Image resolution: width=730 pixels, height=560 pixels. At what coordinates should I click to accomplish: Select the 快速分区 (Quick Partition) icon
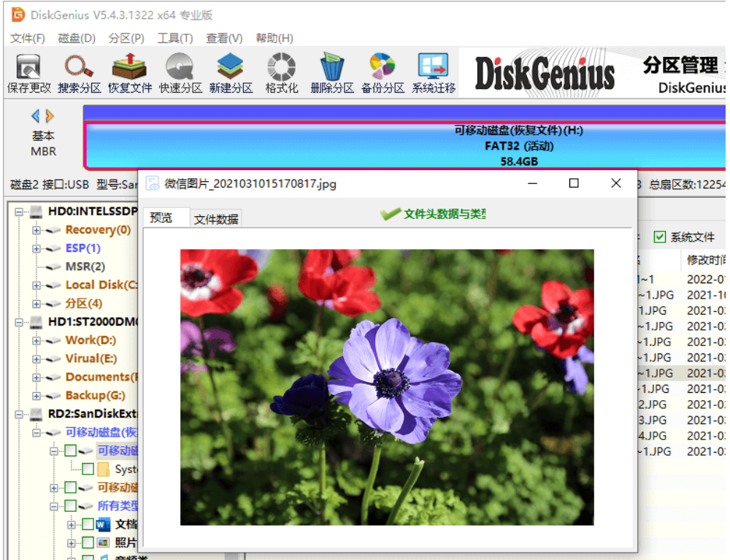pos(179,72)
